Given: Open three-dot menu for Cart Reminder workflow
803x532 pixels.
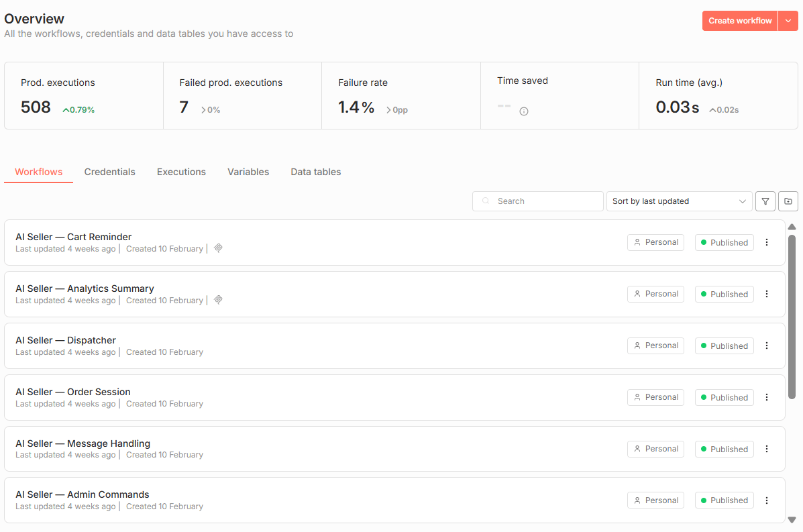Looking at the screenshot, I should tap(767, 243).
